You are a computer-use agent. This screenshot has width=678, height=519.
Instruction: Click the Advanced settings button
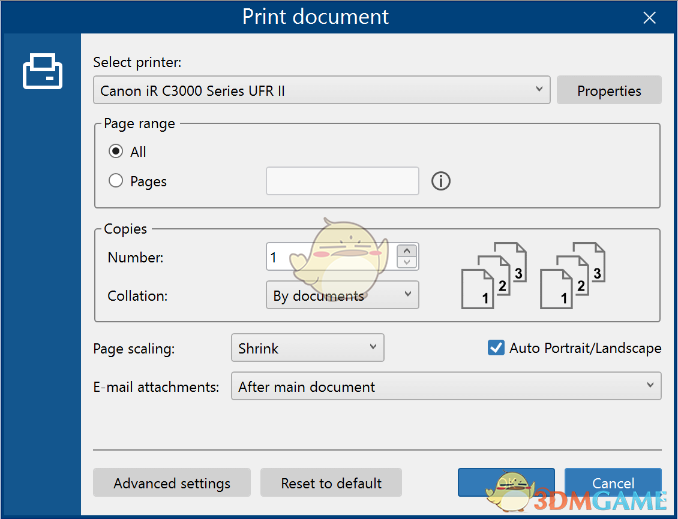pos(172,483)
